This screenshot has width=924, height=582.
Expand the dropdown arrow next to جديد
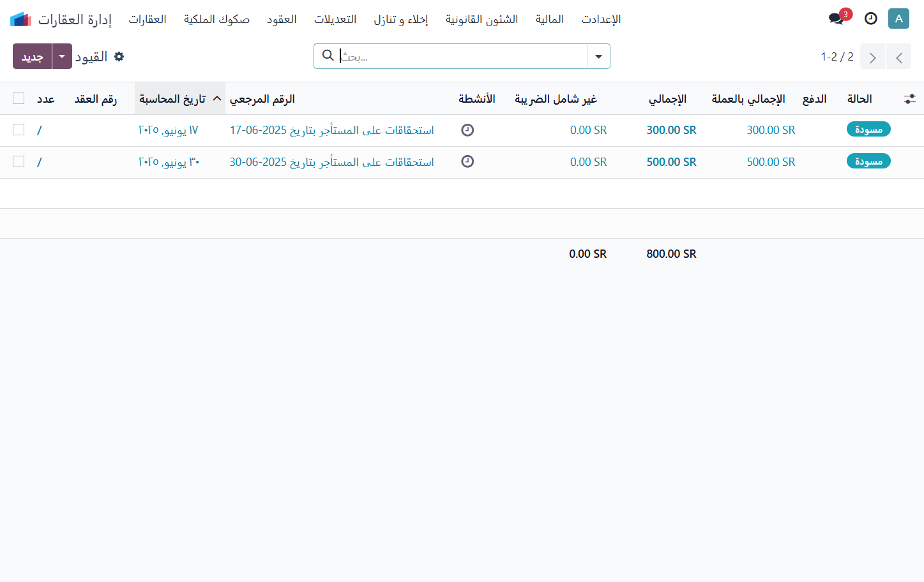click(x=62, y=56)
